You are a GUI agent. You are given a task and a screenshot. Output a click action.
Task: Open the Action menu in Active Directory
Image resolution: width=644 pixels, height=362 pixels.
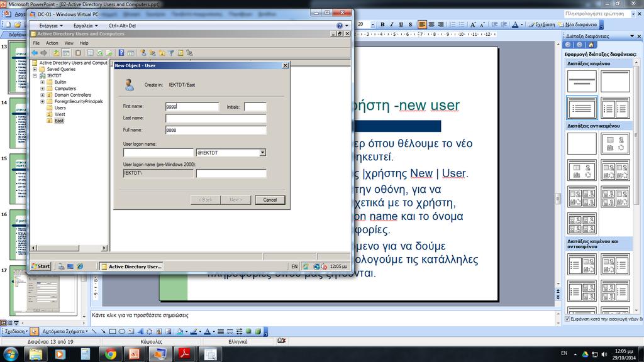tap(52, 43)
